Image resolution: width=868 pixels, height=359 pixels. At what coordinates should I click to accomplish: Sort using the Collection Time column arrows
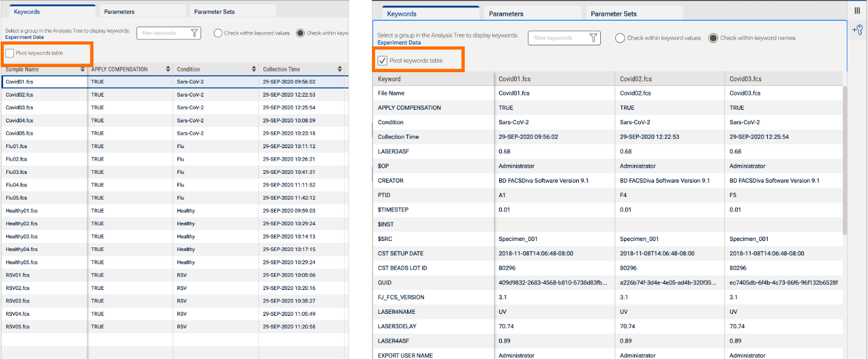pyautogui.click(x=339, y=69)
